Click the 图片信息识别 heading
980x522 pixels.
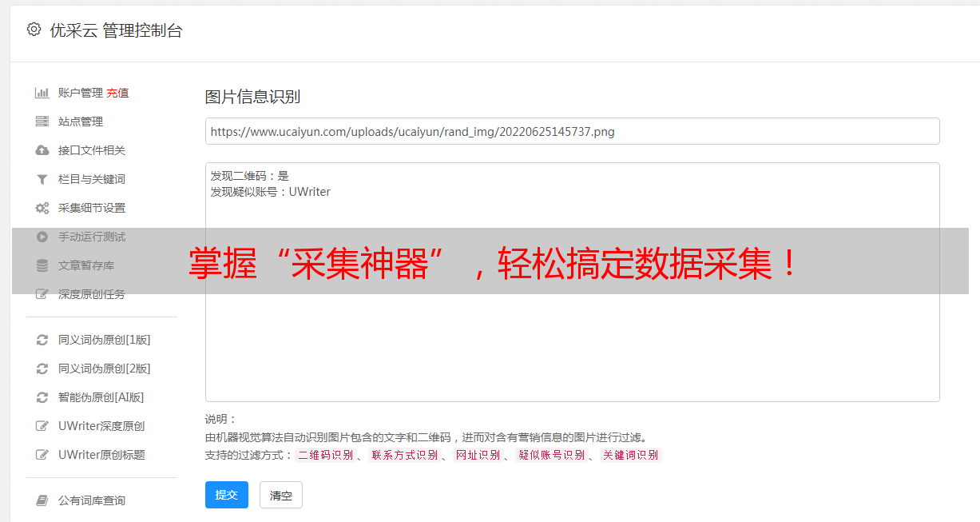252,97
